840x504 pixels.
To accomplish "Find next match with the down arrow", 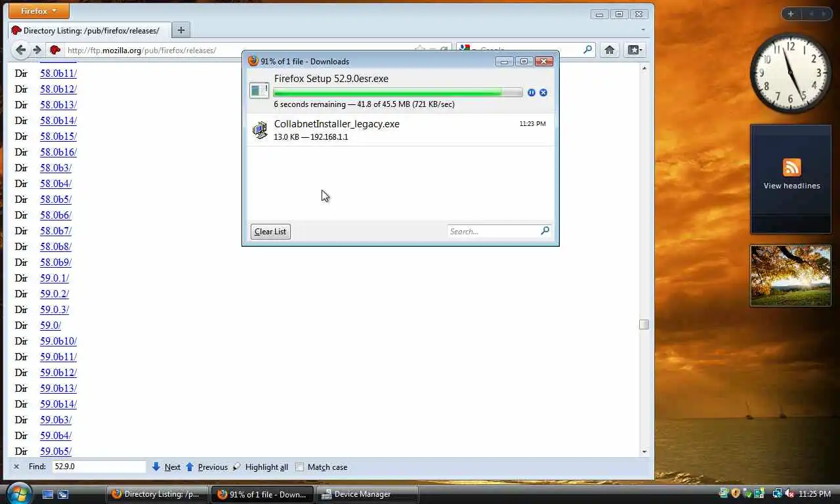I will [x=156, y=467].
